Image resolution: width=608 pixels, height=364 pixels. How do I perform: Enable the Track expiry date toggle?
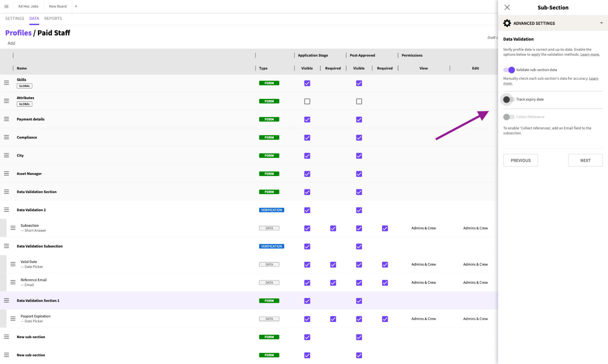tap(508, 99)
